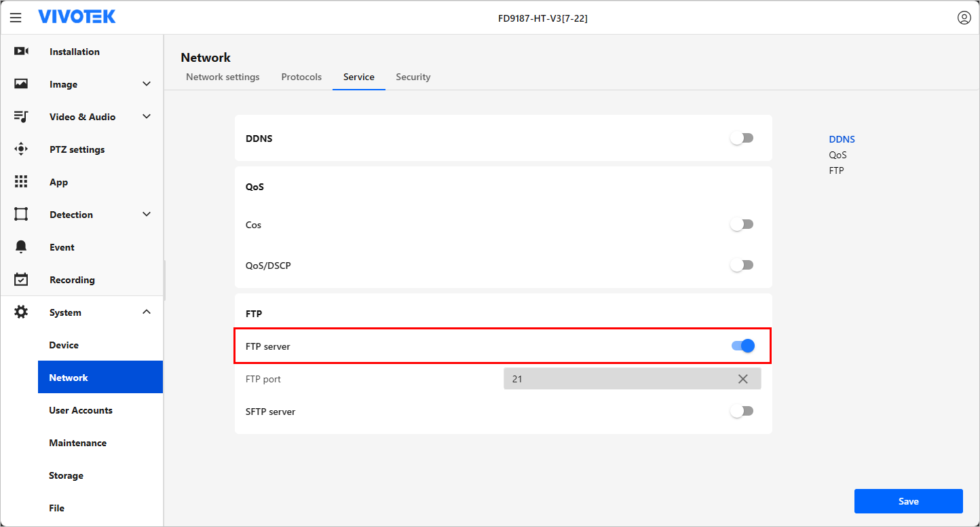This screenshot has width=980, height=527.
Task: Enable the QoS/DSCP switch
Action: click(x=742, y=265)
